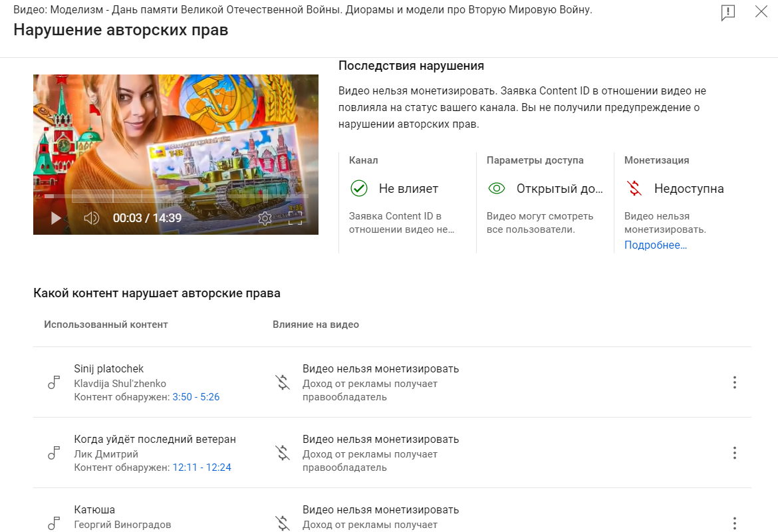Select the Klavdija Shul'zhenko artist name
Image resolution: width=778 pixels, height=532 pixels.
(120, 384)
